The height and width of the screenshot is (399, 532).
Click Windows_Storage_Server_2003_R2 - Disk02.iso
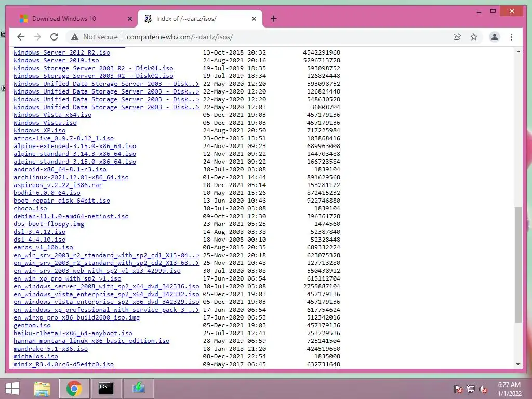point(94,76)
